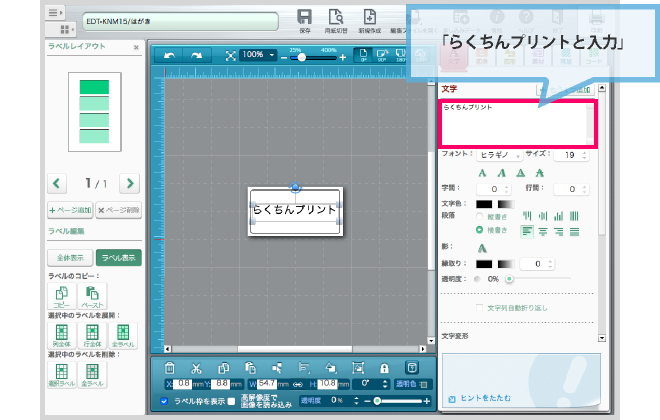Screen dimensions: 660x420
Task: Open the grid view expander below the menu button
Action: point(66,29)
